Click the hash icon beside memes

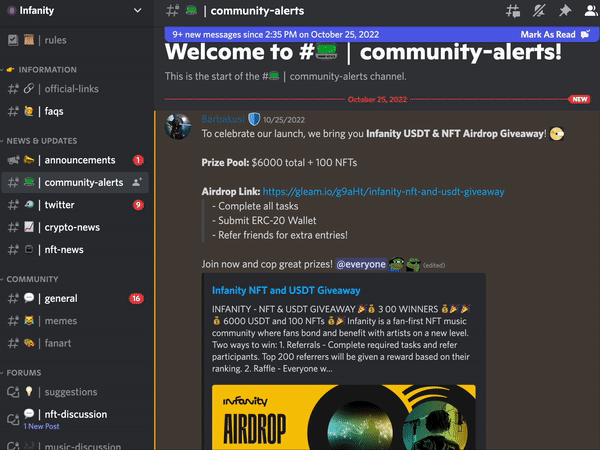(x=13, y=321)
